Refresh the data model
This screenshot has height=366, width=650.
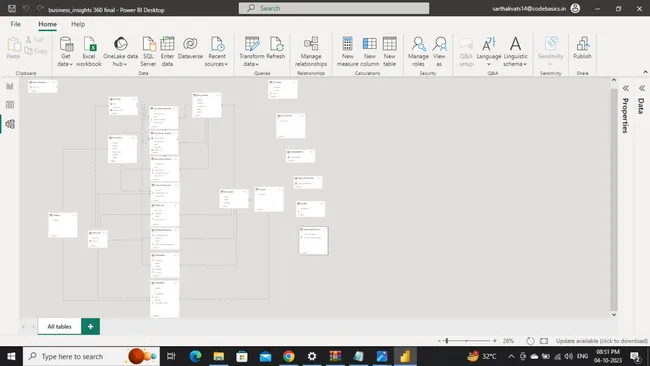276,48
